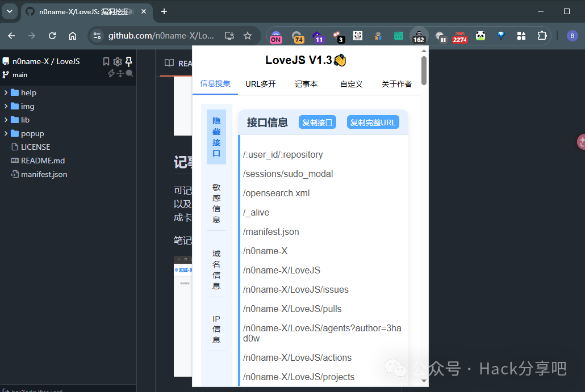The image size is (585, 392).
Task: Open the extension with 11 badge
Action: 317,37
